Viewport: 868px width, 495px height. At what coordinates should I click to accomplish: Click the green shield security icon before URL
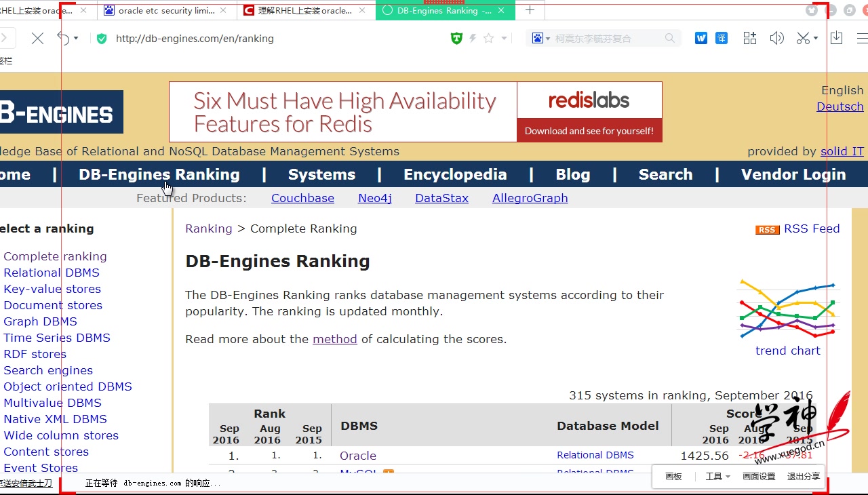[x=102, y=39]
